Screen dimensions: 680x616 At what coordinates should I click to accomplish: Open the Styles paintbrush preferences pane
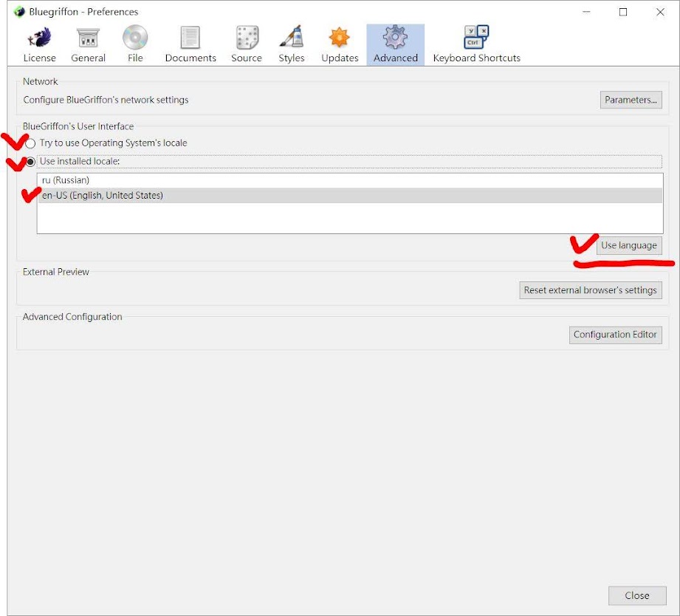coord(292,45)
